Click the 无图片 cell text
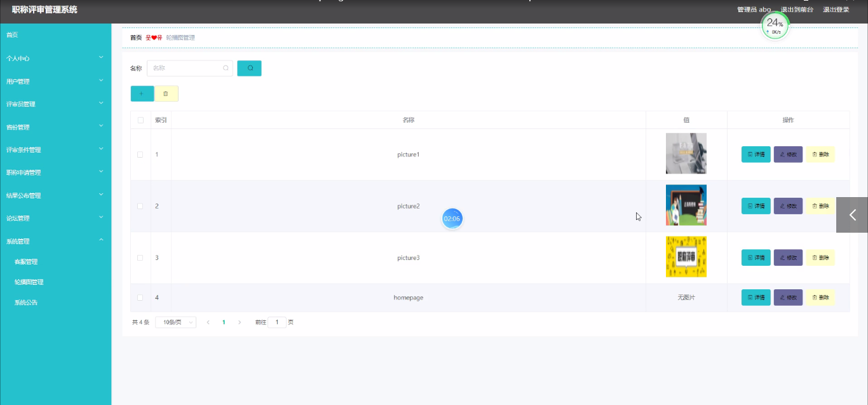 pyautogui.click(x=686, y=298)
